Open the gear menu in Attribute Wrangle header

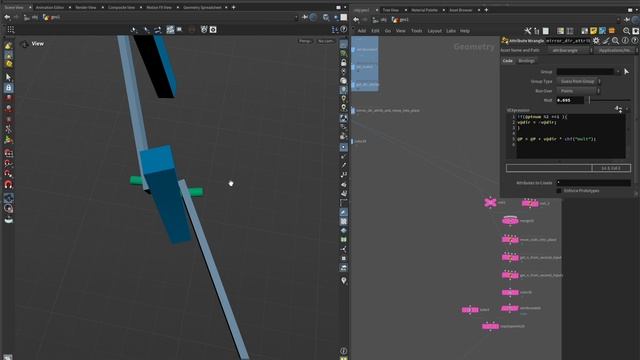point(596,40)
